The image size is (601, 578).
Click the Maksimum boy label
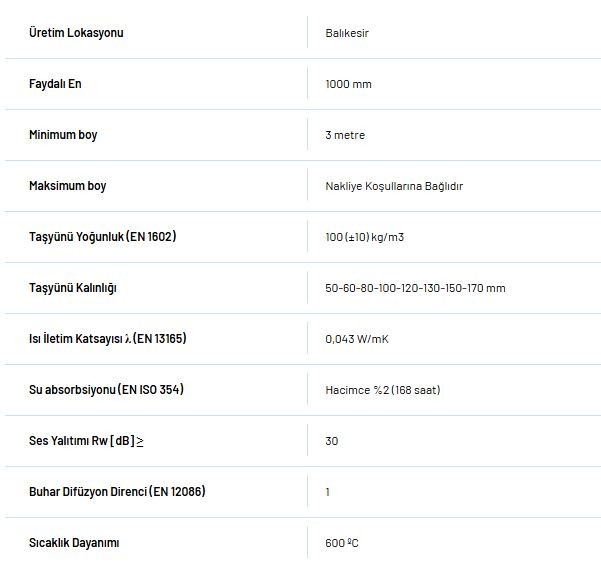[x=67, y=186]
